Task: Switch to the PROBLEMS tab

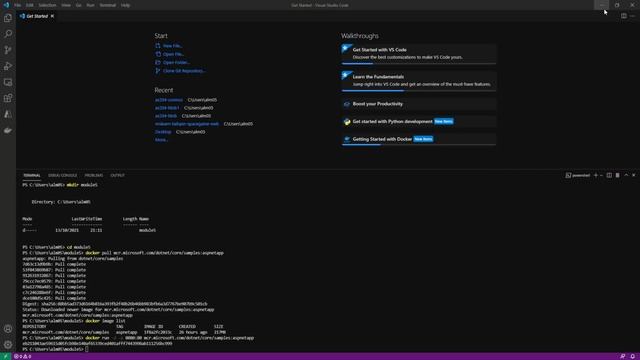Action: [94, 176]
